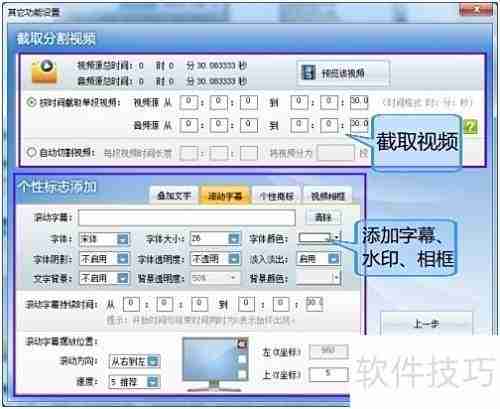Click 音频流 start minute field
Image resolution: width=500 pixels, height=409 pixels.
click(219, 126)
